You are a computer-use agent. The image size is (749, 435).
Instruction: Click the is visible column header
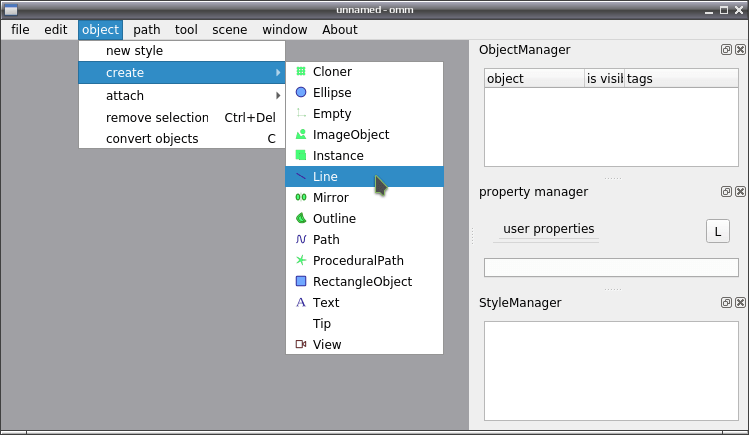(x=604, y=78)
